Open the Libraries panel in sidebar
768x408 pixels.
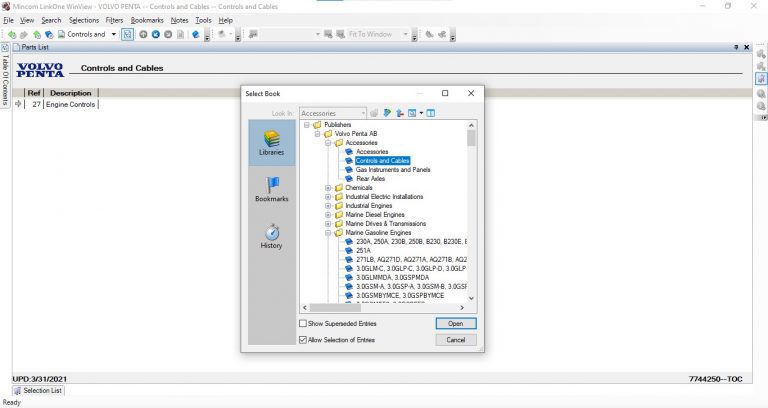(272, 141)
